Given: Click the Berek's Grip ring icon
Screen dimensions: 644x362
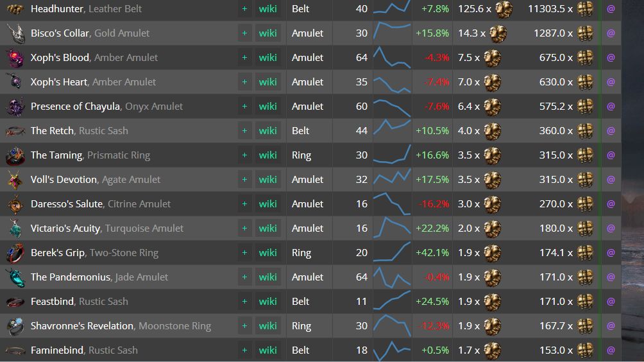Looking at the screenshot, I should (x=15, y=253).
